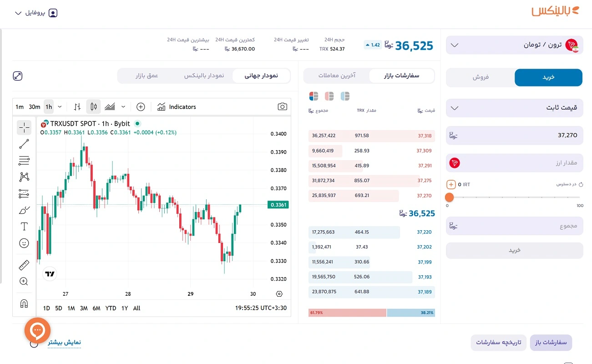Activate the zoom in tool
Image resolution: width=592 pixels, height=364 pixels.
[24, 281]
